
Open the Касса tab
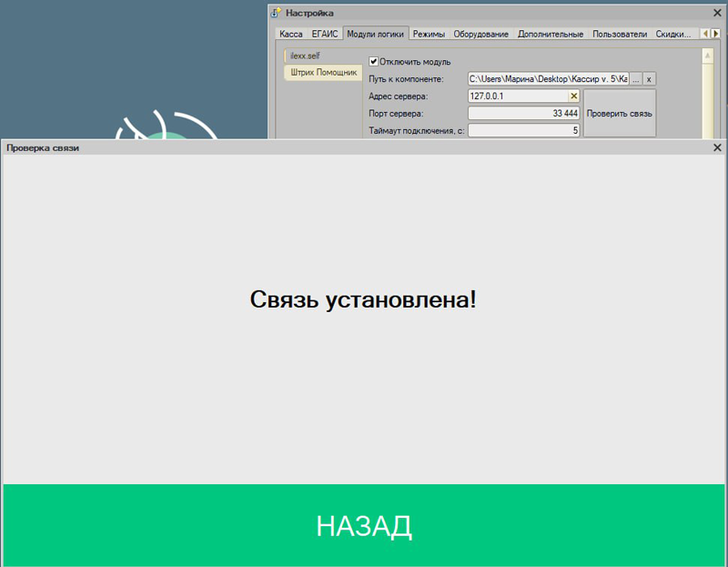291,34
